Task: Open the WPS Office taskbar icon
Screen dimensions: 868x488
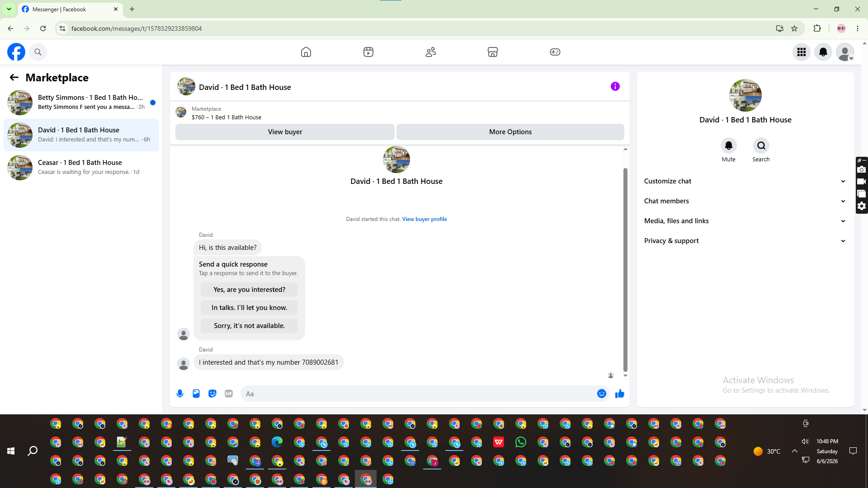Action: pos(499,442)
